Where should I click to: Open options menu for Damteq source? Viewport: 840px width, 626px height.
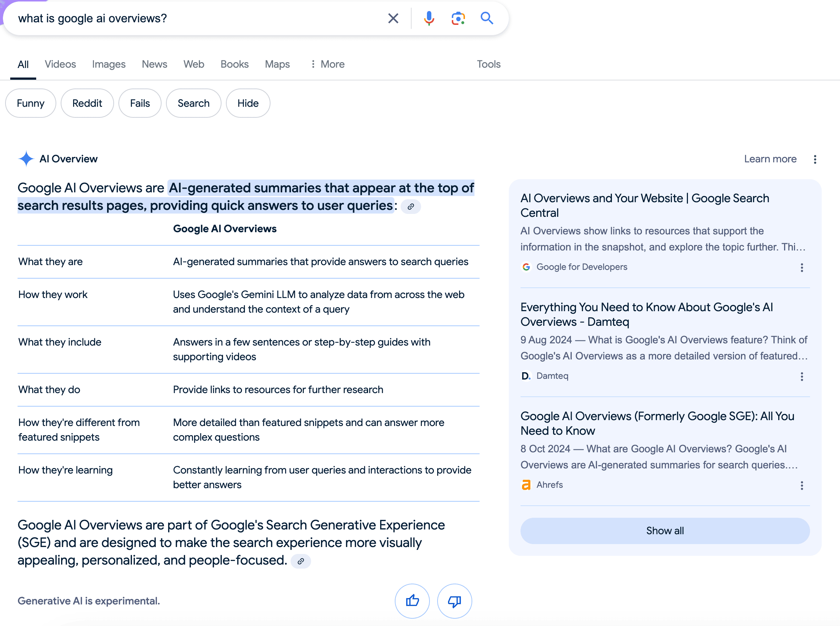point(802,376)
